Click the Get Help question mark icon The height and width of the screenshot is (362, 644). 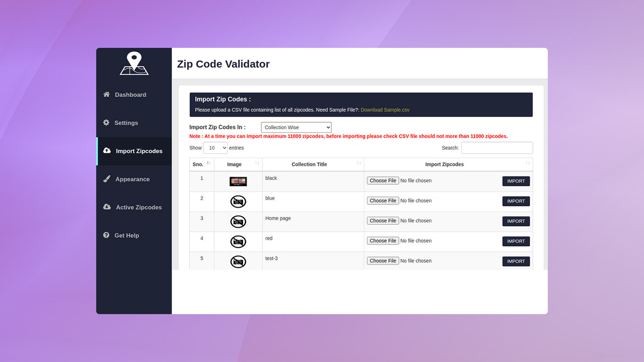point(106,235)
